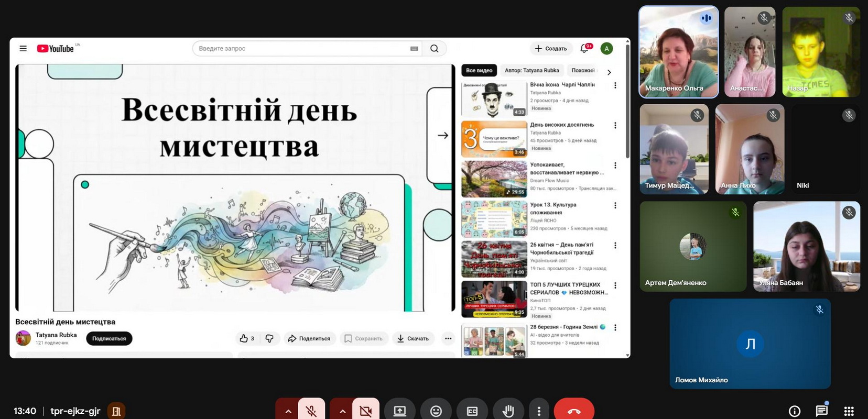This screenshot has height=419, width=868.
Task: Click the Поделиться share button
Action: [309, 338]
